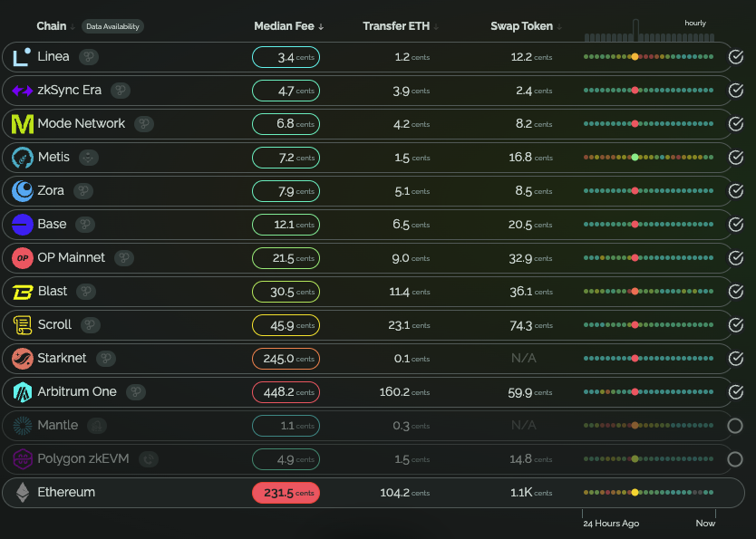The width and height of the screenshot is (756, 539).
Task: Click OP Mainnet's data availability icon
Action: [124, 257]
